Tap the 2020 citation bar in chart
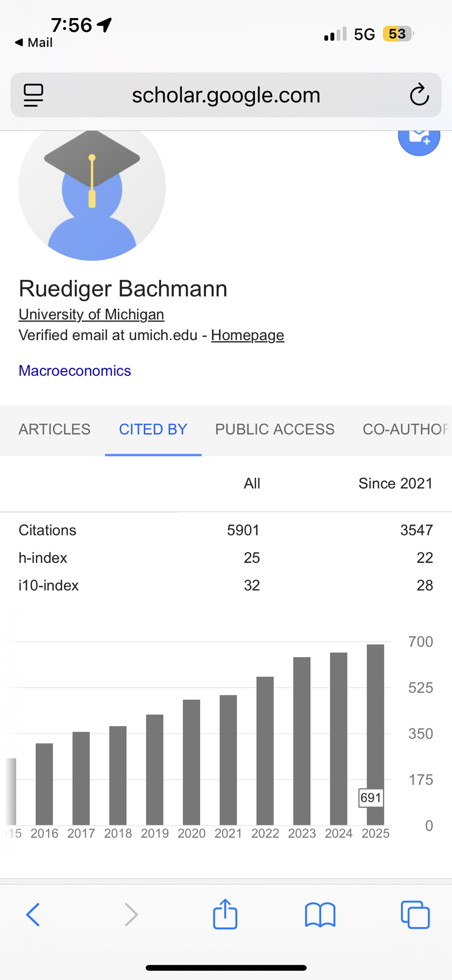This screenshot has height=980, width=452. (x=191, y=762)
